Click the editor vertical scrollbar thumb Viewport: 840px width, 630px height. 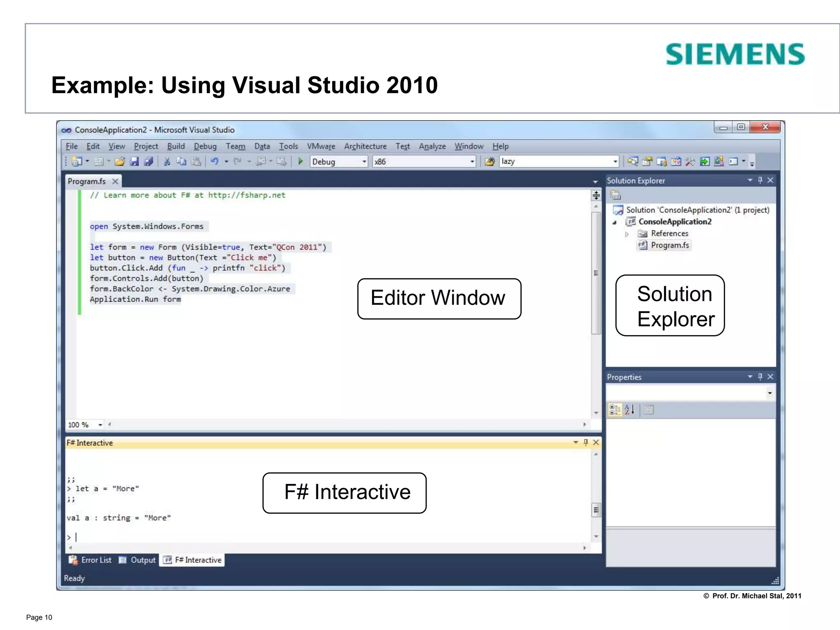tap(596, 273)
